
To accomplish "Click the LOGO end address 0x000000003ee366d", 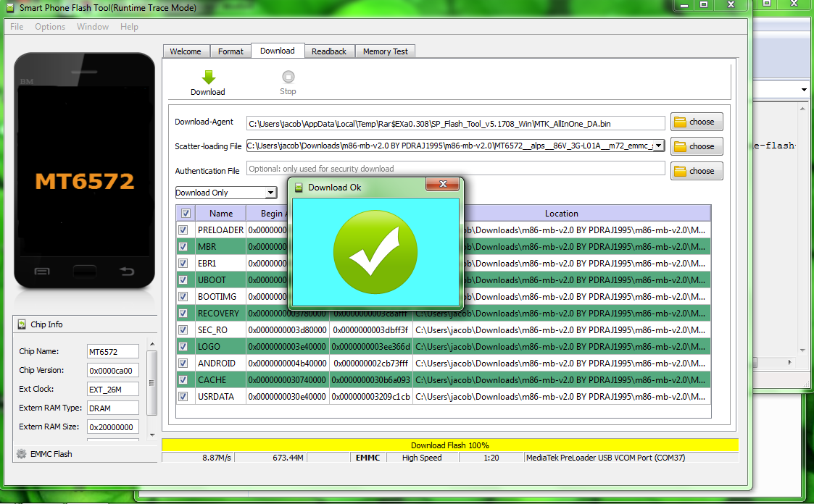I will [x=370, y=346].
